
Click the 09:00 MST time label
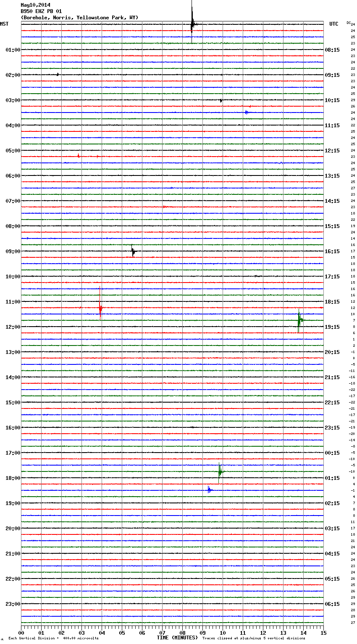pyautogui.click(x=13, y=251)
